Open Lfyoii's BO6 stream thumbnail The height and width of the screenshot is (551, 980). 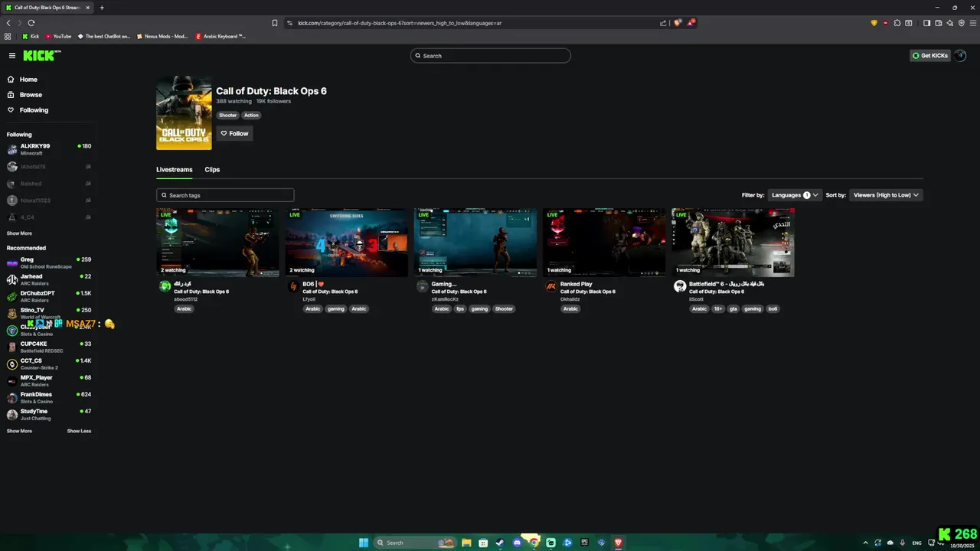[x=347, y=243]
